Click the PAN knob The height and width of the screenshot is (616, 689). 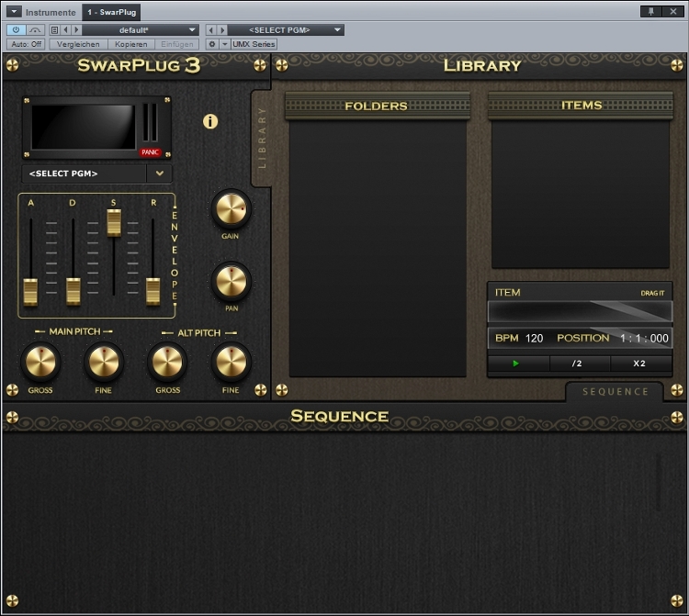pos(232,282)
